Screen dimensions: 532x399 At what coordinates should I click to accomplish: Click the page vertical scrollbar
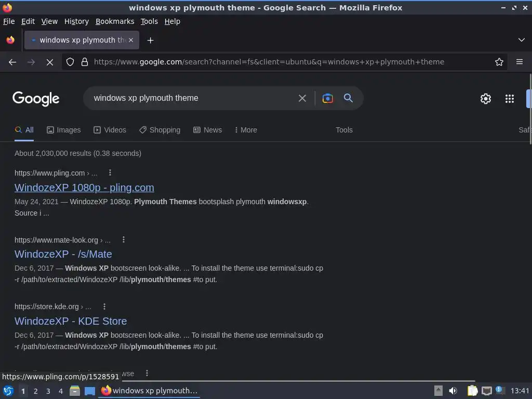(x=530, y=109)
